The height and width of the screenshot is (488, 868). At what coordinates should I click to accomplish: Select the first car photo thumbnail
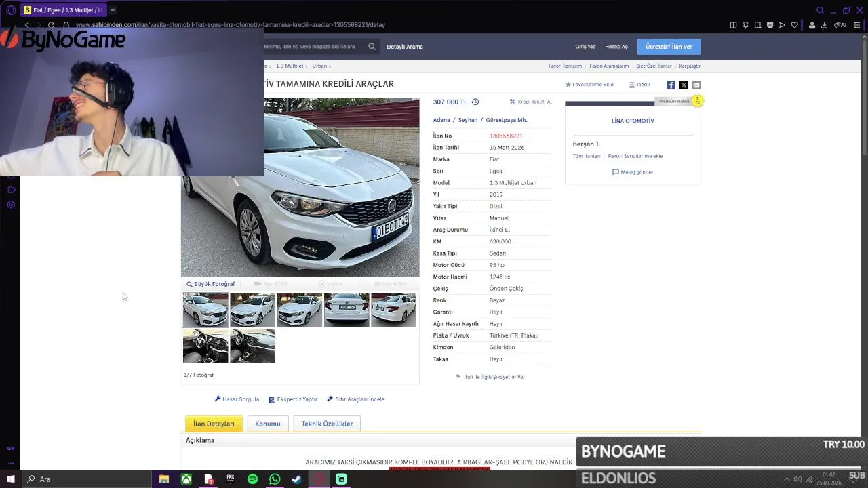point(205,310)
